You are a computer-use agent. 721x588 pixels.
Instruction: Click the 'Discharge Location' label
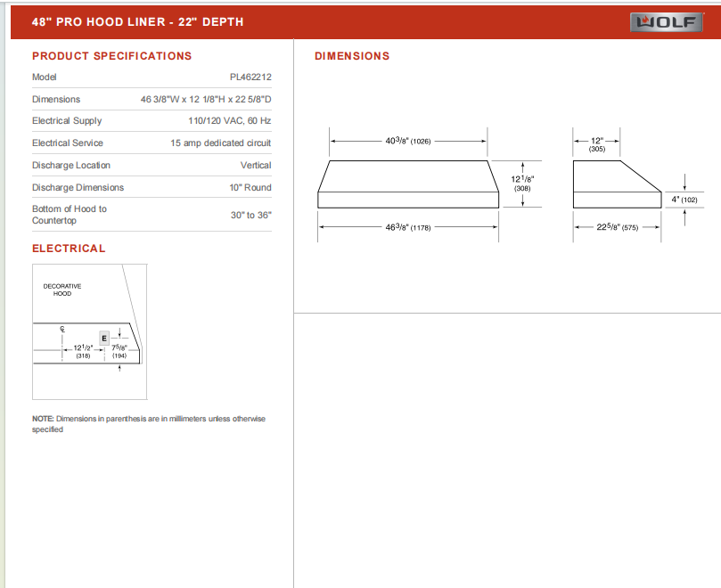[x=71, y=165]
